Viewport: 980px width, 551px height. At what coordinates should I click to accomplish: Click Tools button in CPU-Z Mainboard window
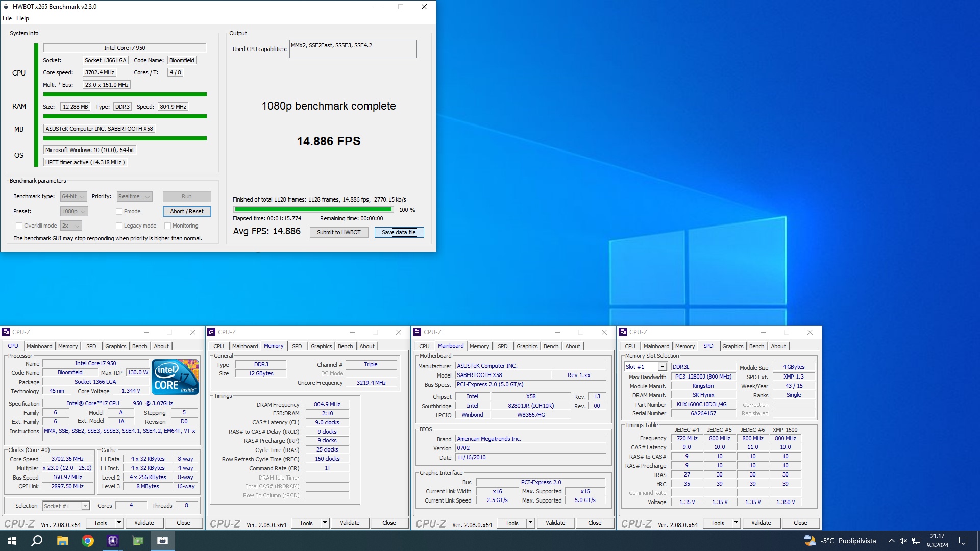pos(512,523)
